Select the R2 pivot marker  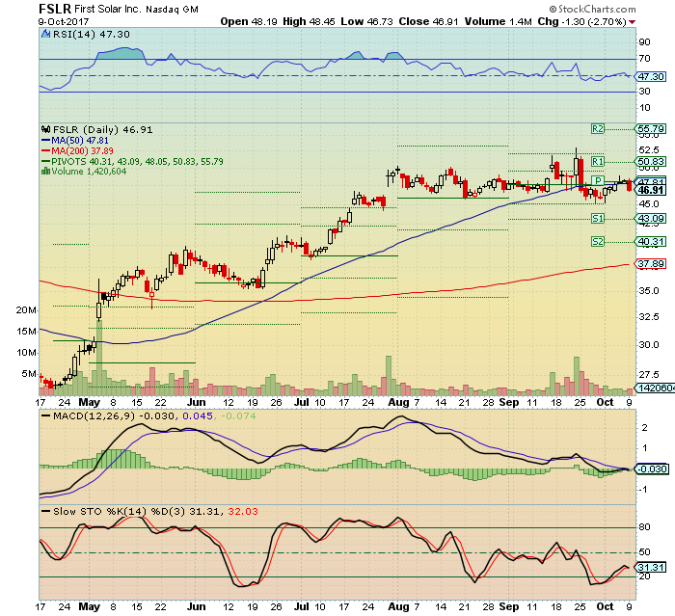click(x=598, y=129)
